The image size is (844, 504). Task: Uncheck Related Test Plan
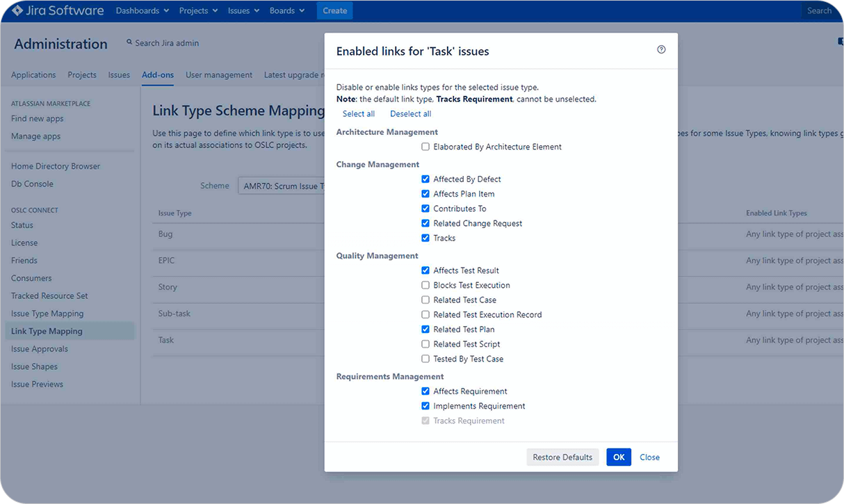425,329
